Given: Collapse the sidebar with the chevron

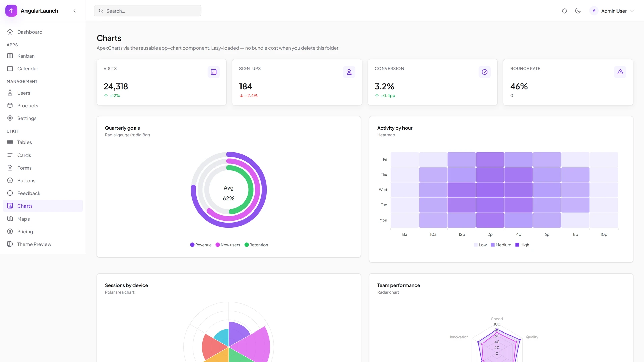Looking at the screenshot, I should (75, 11).
